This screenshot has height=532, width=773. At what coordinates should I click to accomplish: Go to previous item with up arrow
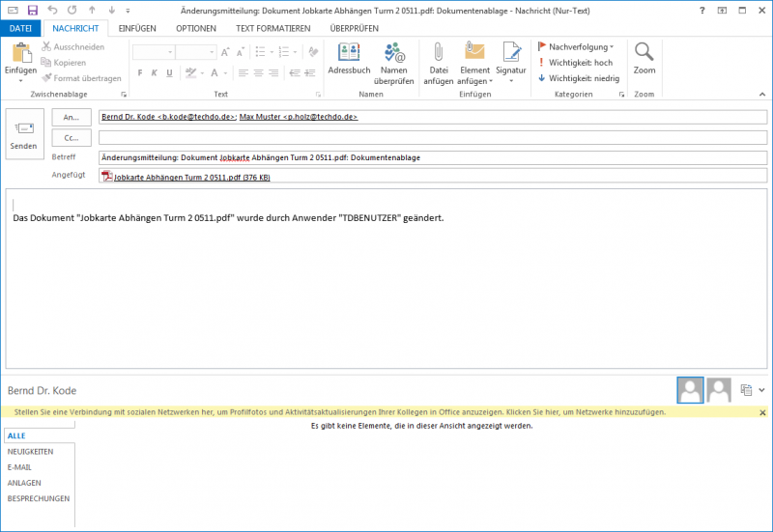92,10
